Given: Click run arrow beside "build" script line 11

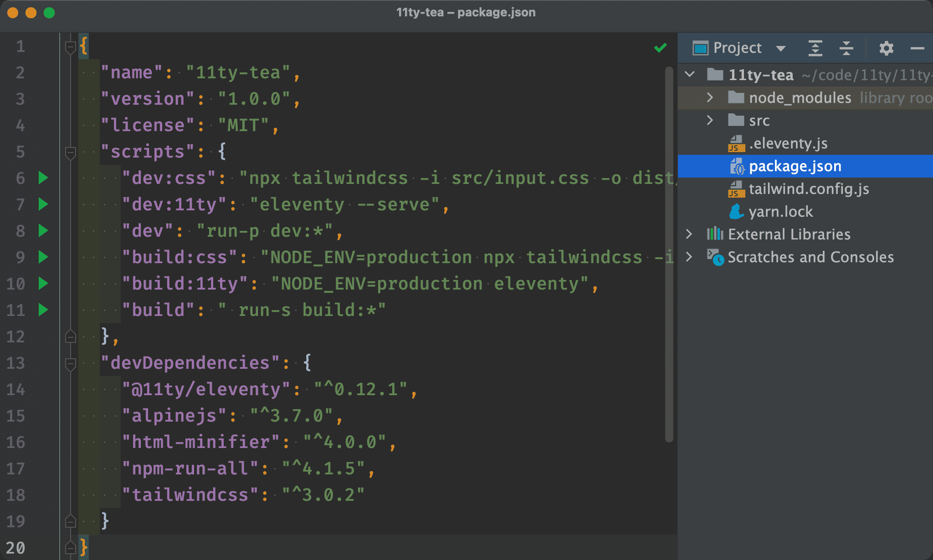Looking at the screenshot, I should tap(43, 310).
